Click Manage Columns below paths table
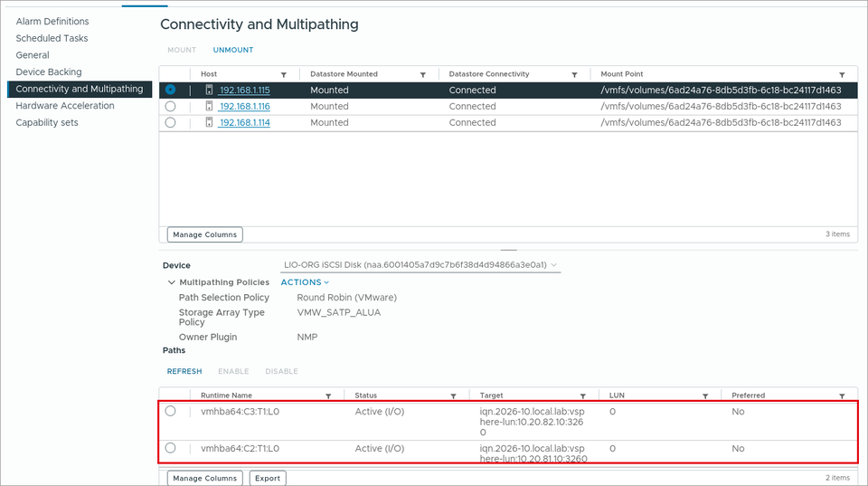 coord(205,478)
